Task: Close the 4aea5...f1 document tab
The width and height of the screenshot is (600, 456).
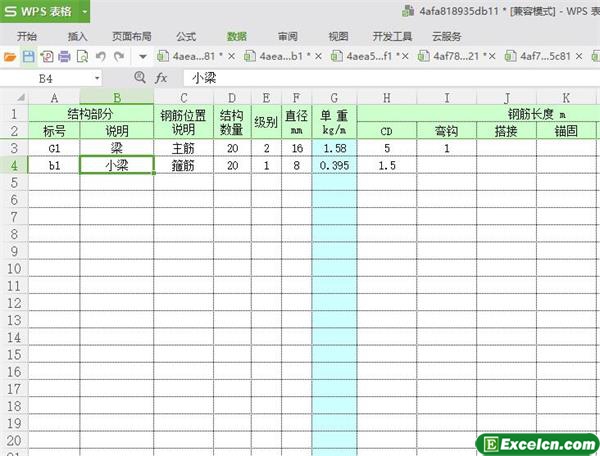Action: pyautogui.click(x=405, y=57)
